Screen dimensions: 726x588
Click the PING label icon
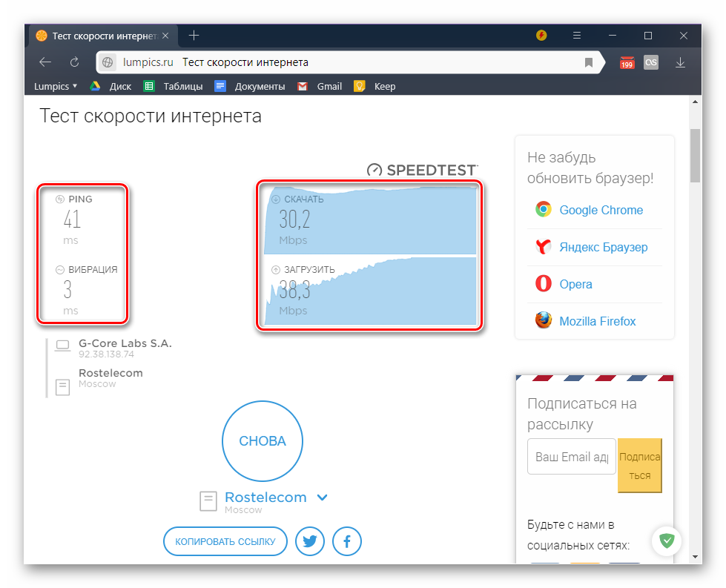point(60,199)
